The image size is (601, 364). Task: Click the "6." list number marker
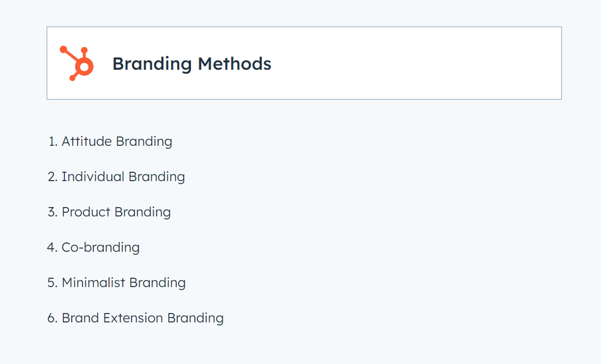53,318
